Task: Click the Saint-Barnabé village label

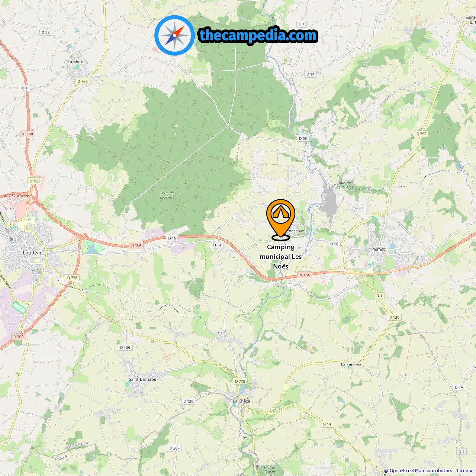Action: [x=142, y=379]
